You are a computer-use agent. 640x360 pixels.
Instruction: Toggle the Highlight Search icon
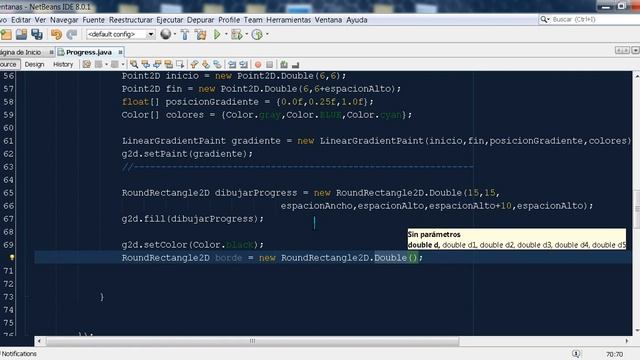point(168,64)
